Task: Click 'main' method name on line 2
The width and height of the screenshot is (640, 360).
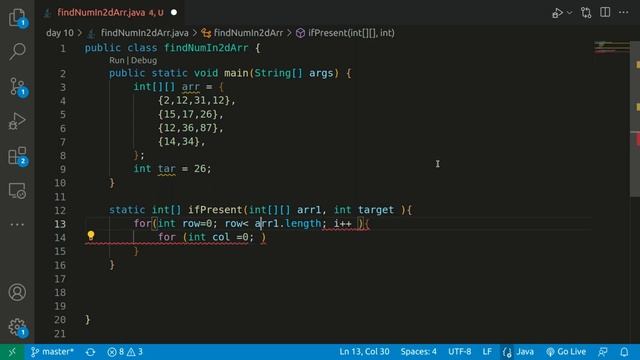Action: 236,73
